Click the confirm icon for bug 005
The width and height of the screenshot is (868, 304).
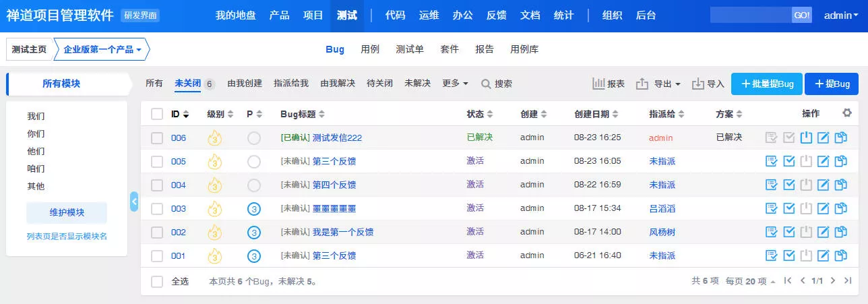(772, 161)
